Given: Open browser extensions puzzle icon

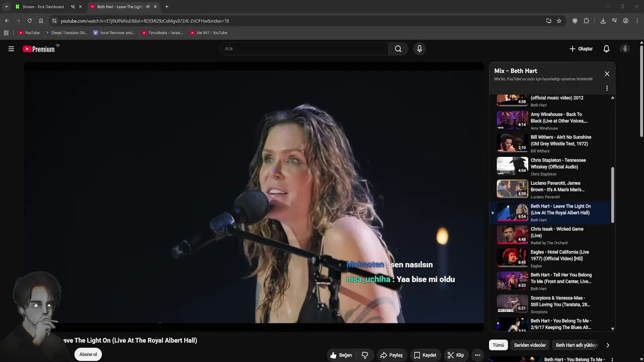Looking at the screenshot, I should click(586, 21).
